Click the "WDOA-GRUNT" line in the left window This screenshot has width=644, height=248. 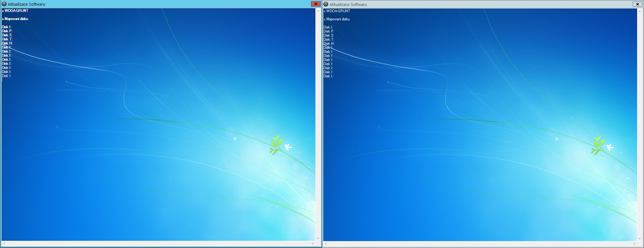15,11
